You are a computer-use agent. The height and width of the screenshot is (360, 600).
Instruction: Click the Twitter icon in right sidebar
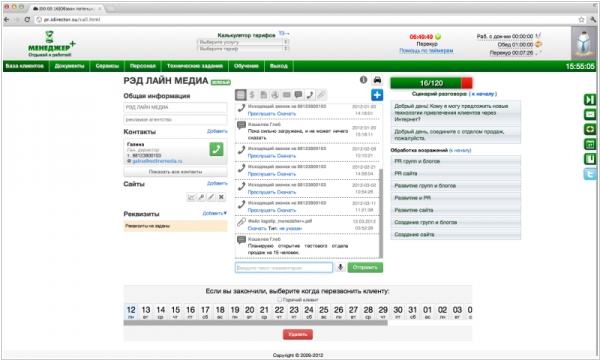tap(590, 174)
